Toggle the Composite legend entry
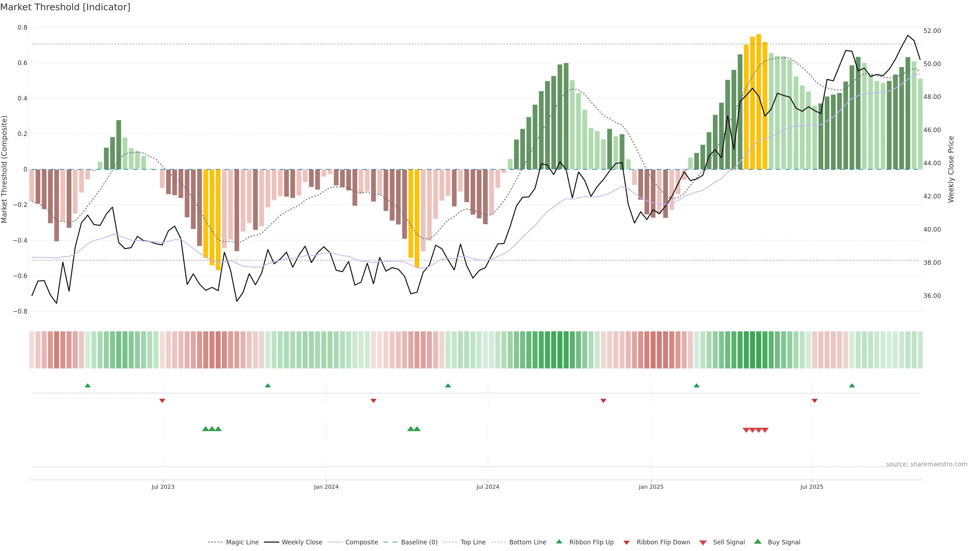Viewport: 980px width, 551px height. (361, 542)
